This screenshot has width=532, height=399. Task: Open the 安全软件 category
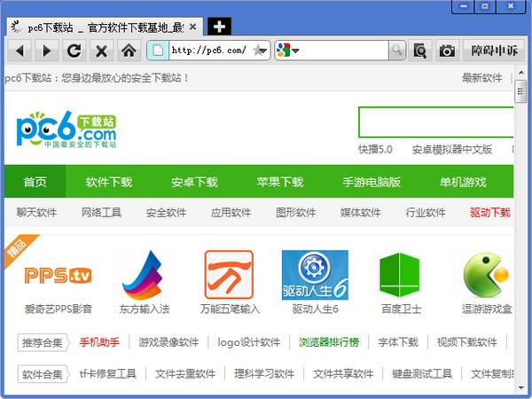(167, 213)
